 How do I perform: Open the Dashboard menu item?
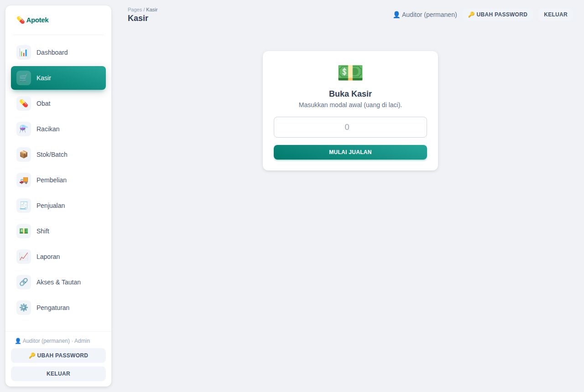(58, 52)
